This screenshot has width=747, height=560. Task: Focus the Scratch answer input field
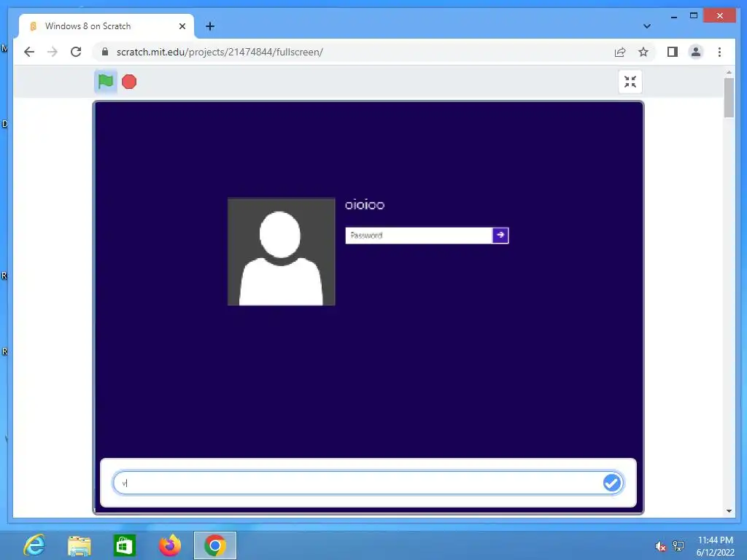368,483
